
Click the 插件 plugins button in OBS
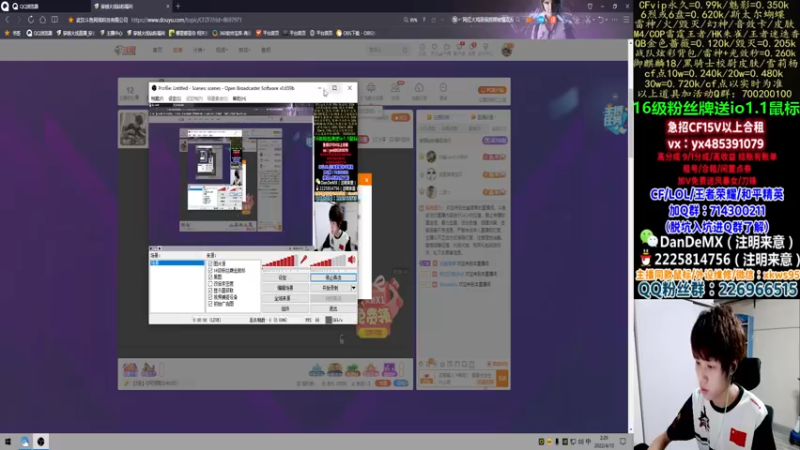tap(285, 309)
